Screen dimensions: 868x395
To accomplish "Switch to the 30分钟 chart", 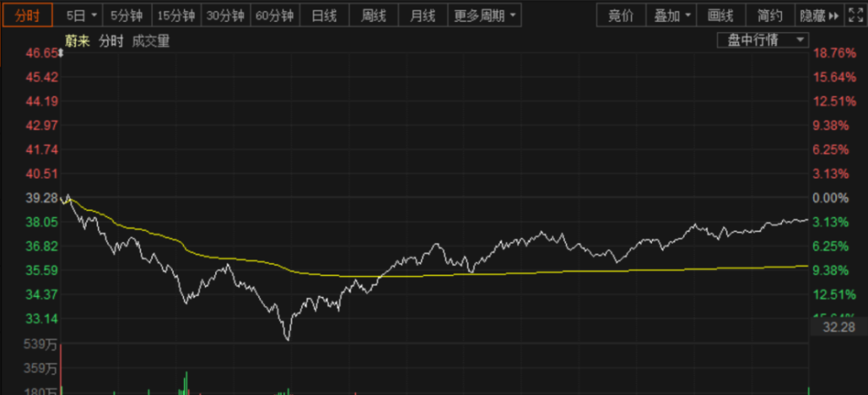I will pos(226,16).
